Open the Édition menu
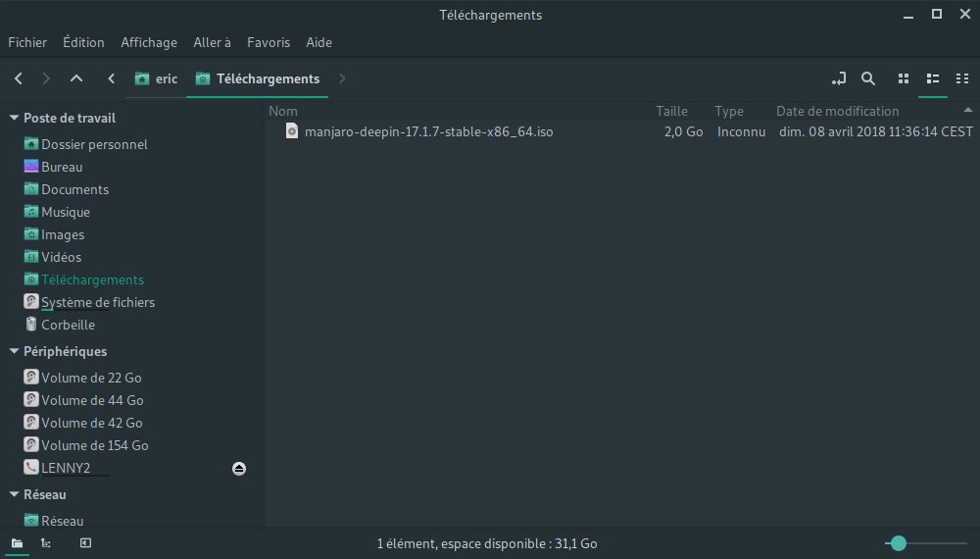 click(x=83, y=42)
